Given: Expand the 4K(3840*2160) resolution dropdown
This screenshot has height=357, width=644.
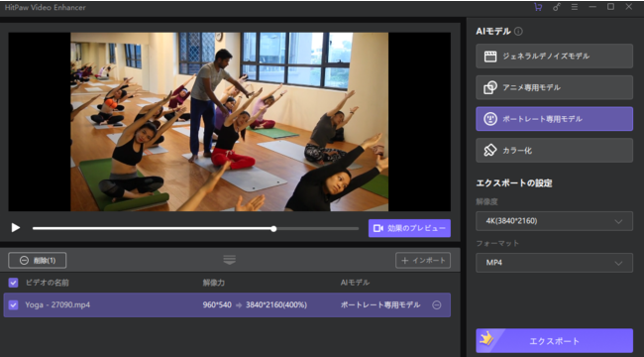Looking at the screenshot, I should 554,221.
